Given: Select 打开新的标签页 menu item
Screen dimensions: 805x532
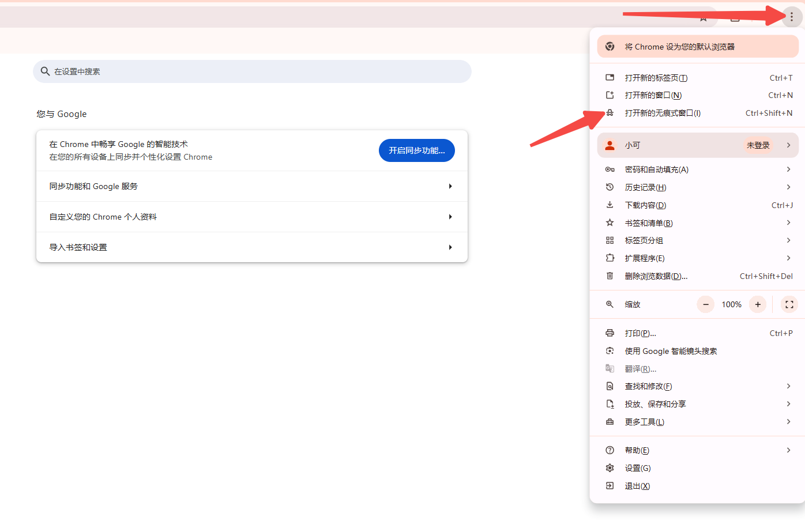Looking at the screenshot, I should click(698, 78).
